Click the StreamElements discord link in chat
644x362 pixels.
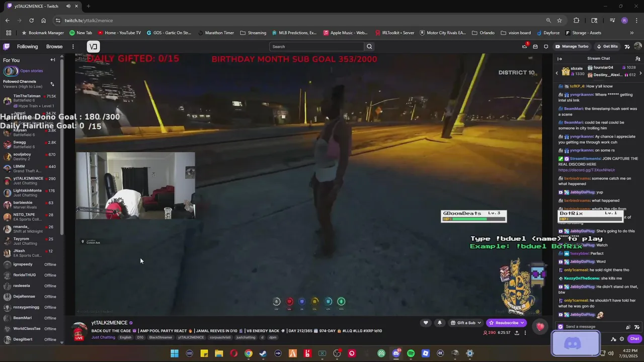(x=586, y=170)
